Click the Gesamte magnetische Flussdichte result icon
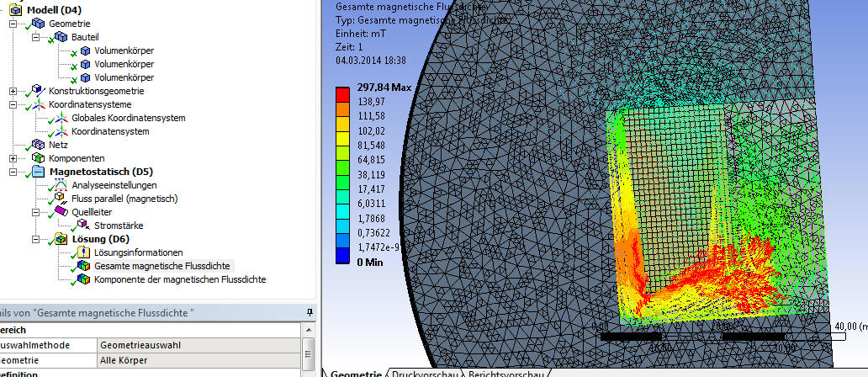This screenshot has height=377, width=868. pyautogui.click(x=83, y=266)
